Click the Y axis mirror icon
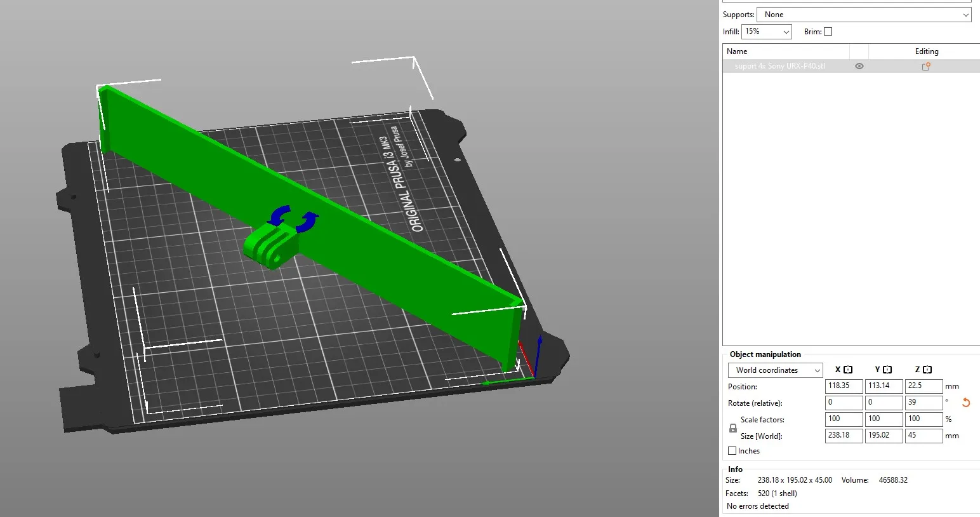980x517 pixels. (887, 370)
